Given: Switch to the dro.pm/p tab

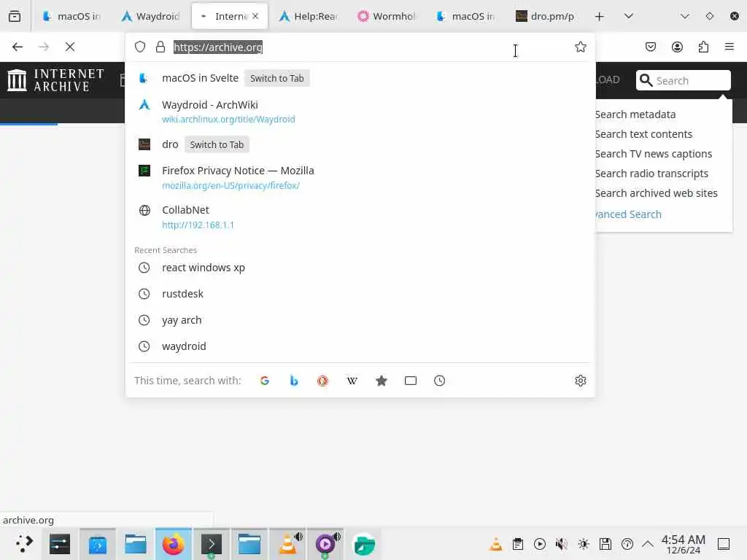Looking at the screenshot, I should tap(545, 16).
